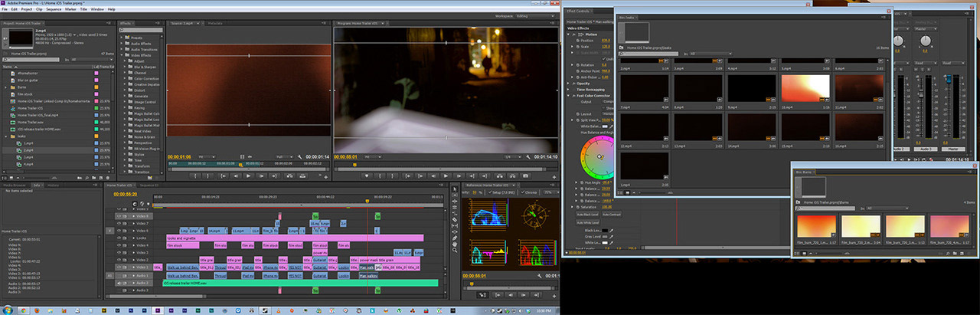Toggle the eye on the Video 2 track
Image resolution: width=980 pixels, height=315 pixels.
click(x=119, y=260)
